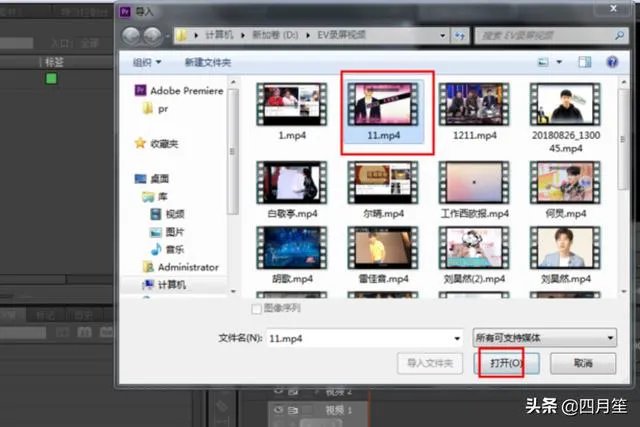Select 收藏夹 favorites in sidebar
The width and height of the screenshot is (640, 427).
157,143
